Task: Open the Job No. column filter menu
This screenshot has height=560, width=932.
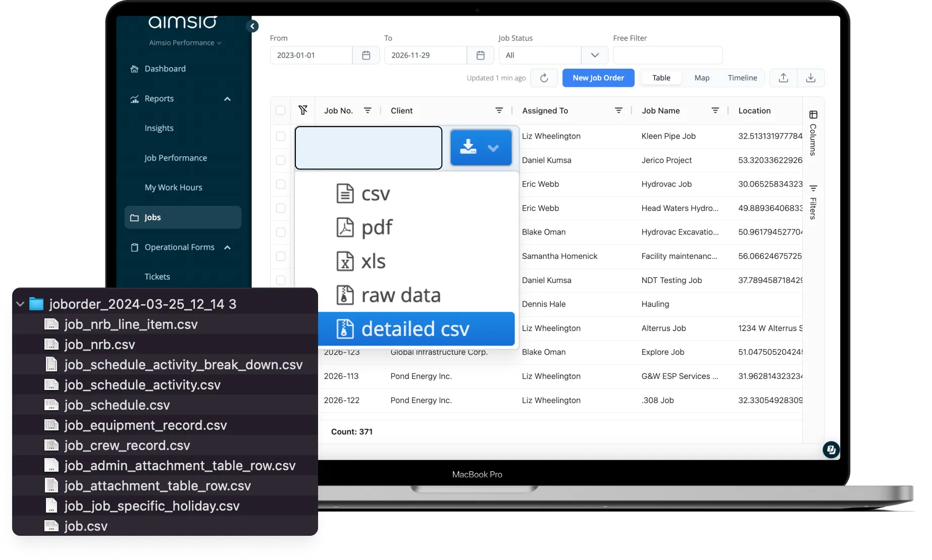Action: pyautogui.click(x=368, y=110)
